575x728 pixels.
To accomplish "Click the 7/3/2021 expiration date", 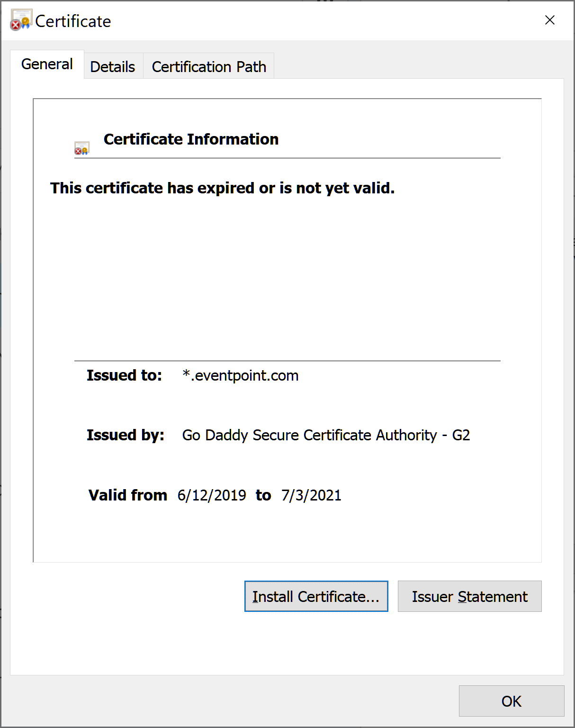I will 311,495.
